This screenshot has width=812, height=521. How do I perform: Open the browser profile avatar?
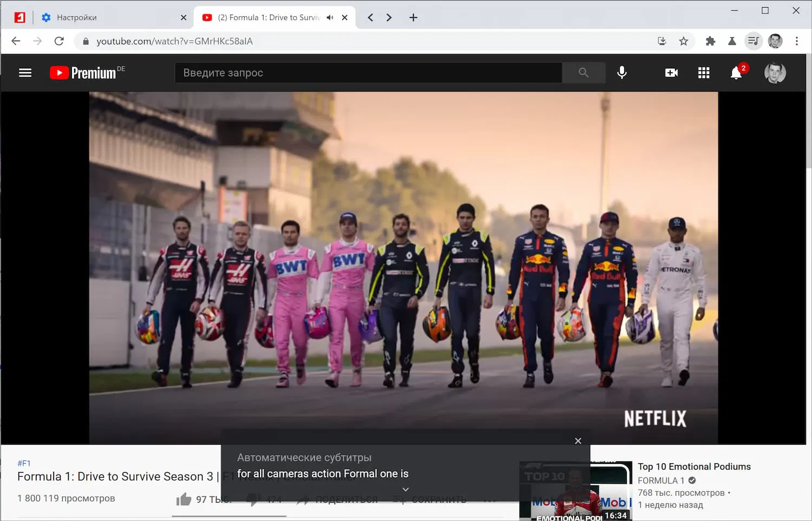pos(775,41)
